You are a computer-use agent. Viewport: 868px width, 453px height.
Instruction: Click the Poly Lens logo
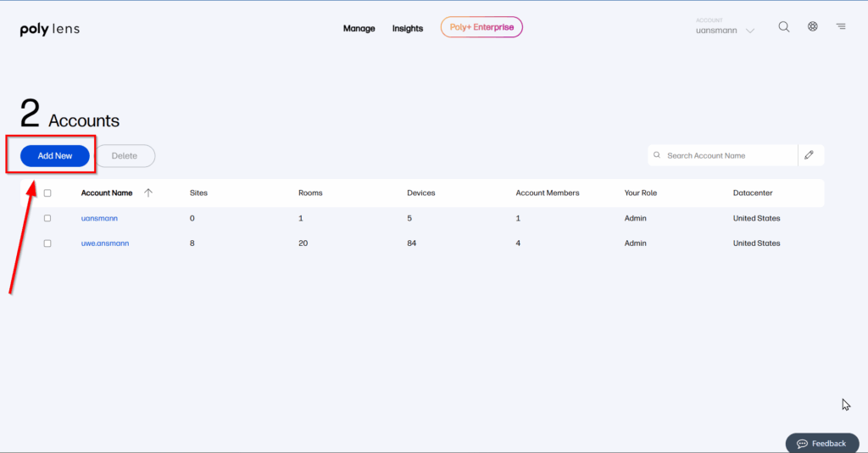[x=50, y=30]
